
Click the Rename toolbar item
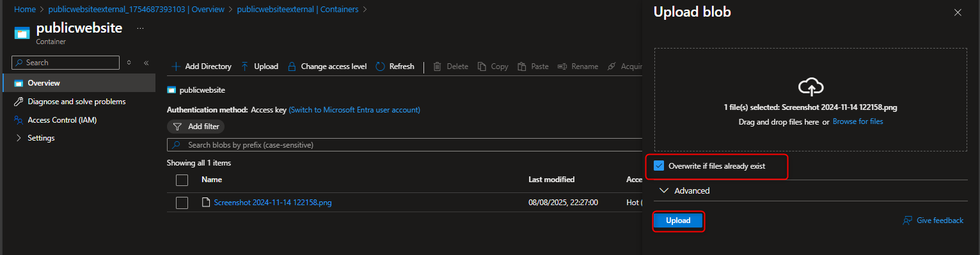tap(578, 66)
